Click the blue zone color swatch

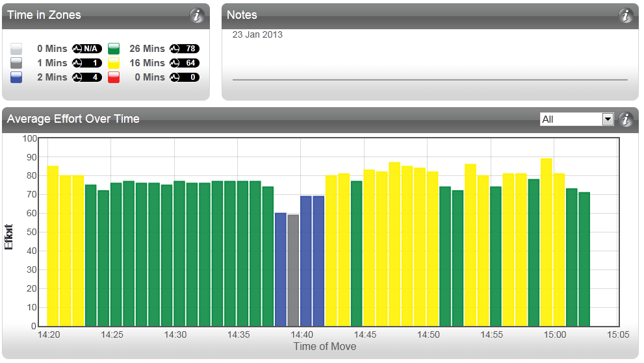[17, 77]
